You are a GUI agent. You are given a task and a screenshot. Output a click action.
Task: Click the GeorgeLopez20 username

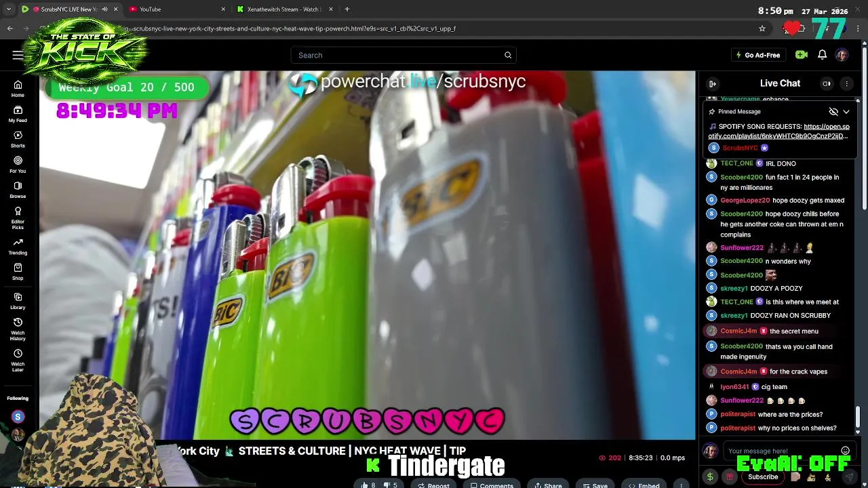point(745,201)
